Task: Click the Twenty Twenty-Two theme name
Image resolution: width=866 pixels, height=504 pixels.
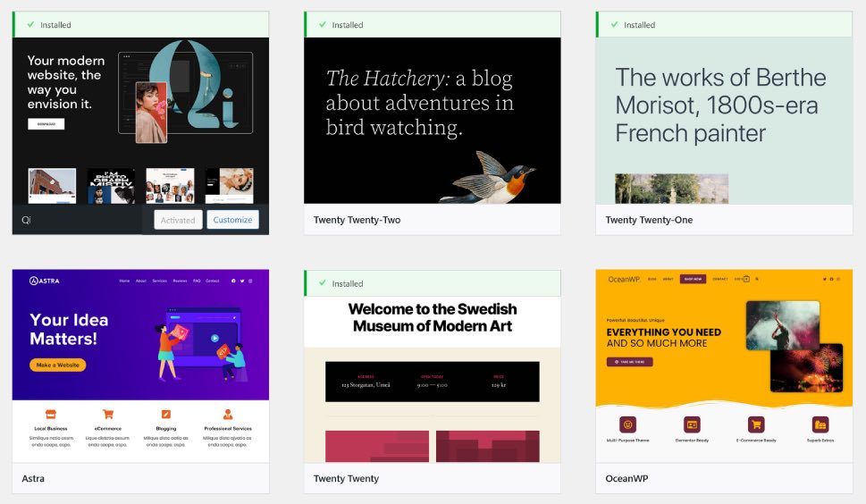Action: (357, 220)
